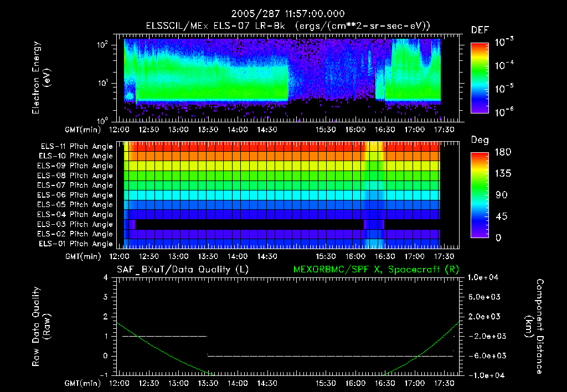This screenshot has height=392, width=567.
Task: Click 14:00 on the spectrogram time axis
Action: pyautogui.click(x=237, y=130)
